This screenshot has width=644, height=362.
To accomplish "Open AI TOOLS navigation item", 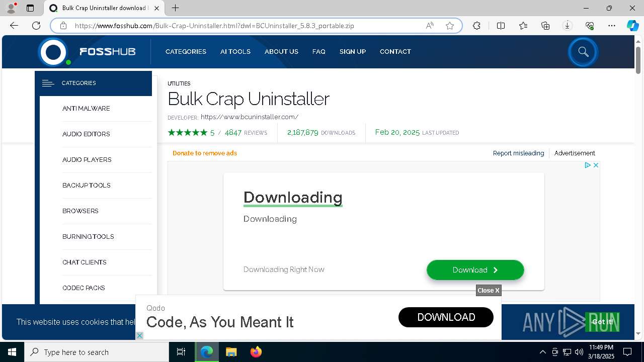I will tap(235, 52).
